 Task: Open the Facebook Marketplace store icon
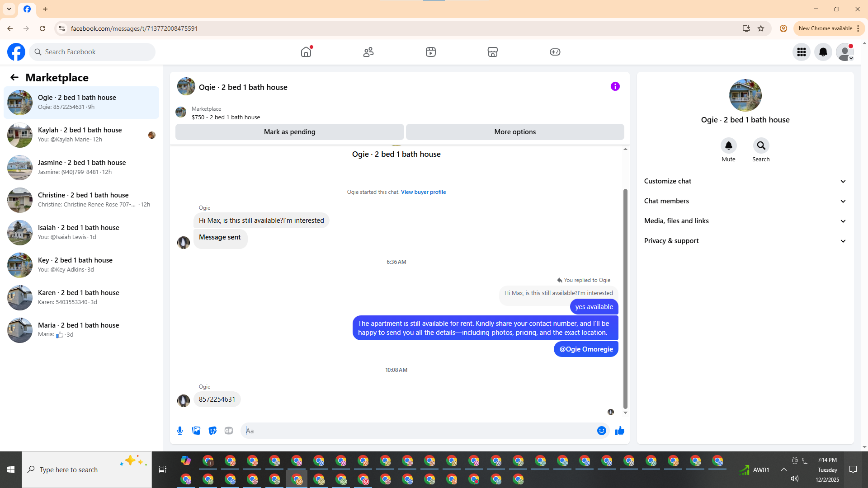(x=493, y=52)
